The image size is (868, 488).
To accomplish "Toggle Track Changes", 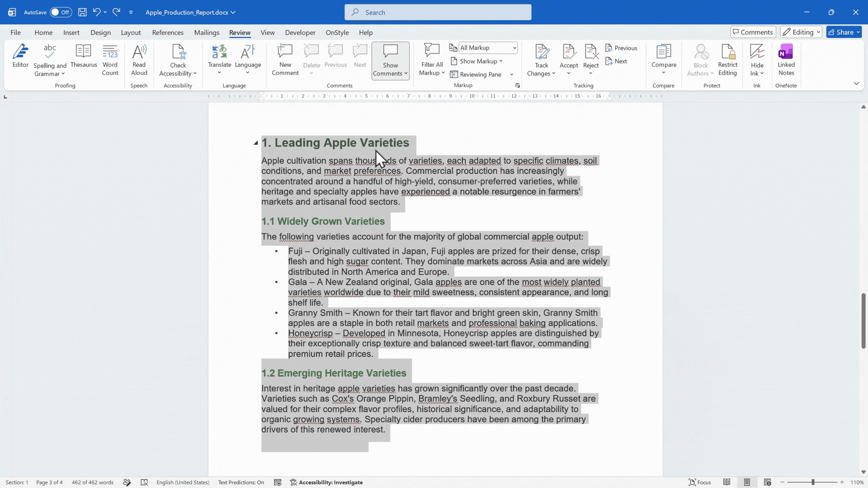I will click(x=541, y=60).
